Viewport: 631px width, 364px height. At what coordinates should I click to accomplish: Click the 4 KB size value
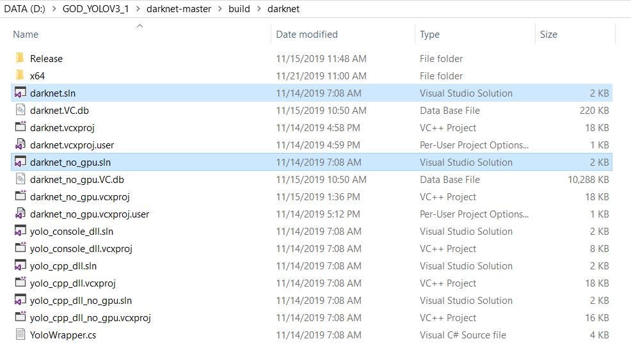[x=600, y=335]
